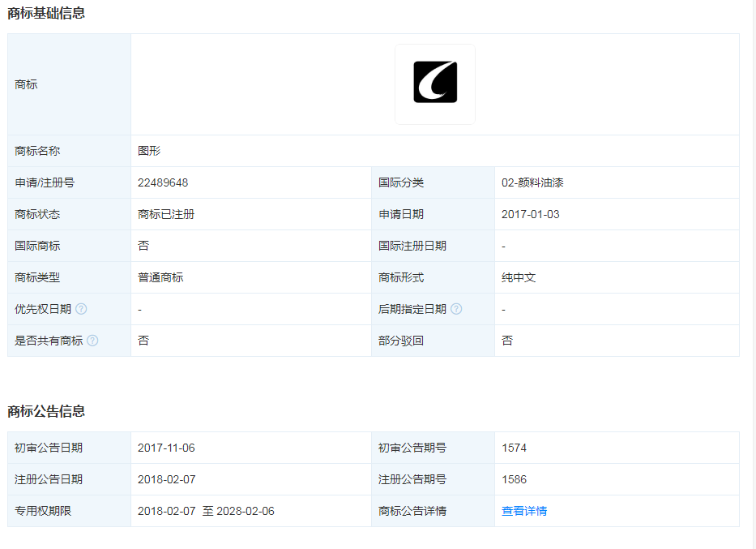The image size is (756, 549).
Task: Select preliminary announcement date 2017-11-06
Action: tap(166, 448)
